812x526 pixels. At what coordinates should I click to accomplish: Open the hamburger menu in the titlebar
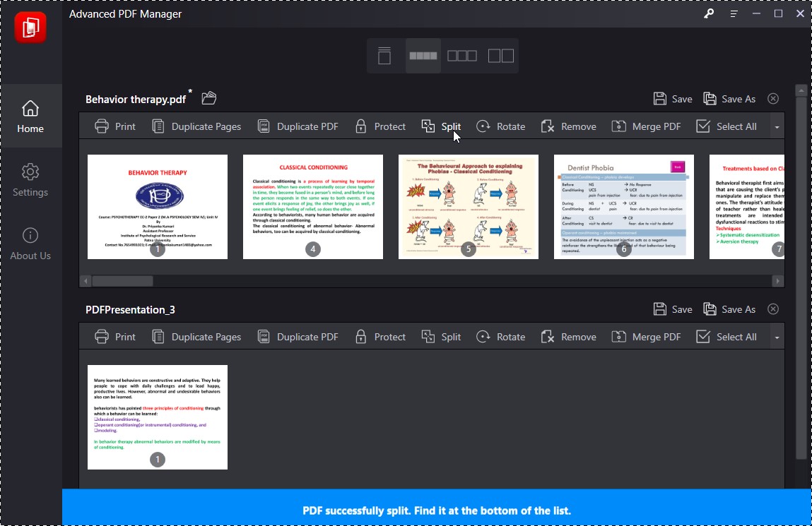pyautogui.click(x=734, y=13)
